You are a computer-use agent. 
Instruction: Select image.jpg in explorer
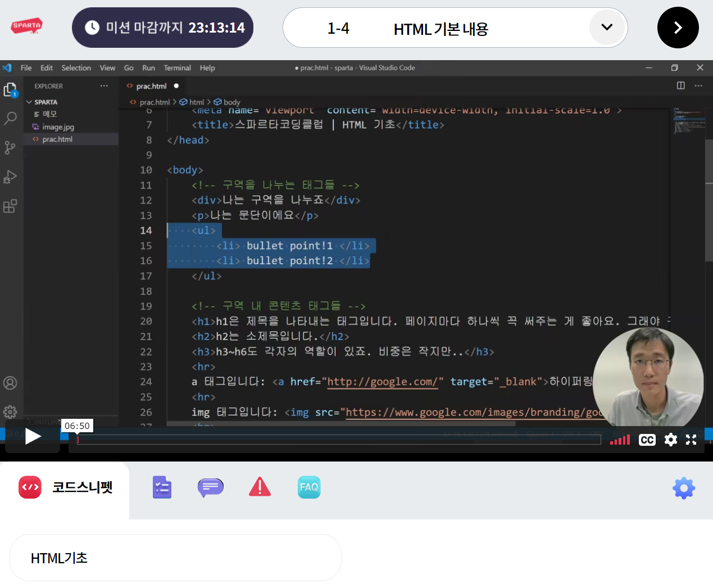58,127
